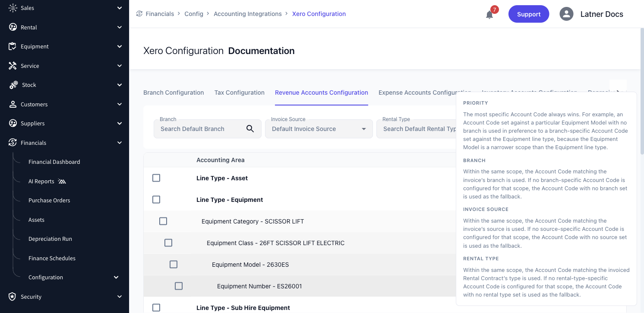644x313 pixels.
Task: Click the Security shield icon
Action: (13, 297)
